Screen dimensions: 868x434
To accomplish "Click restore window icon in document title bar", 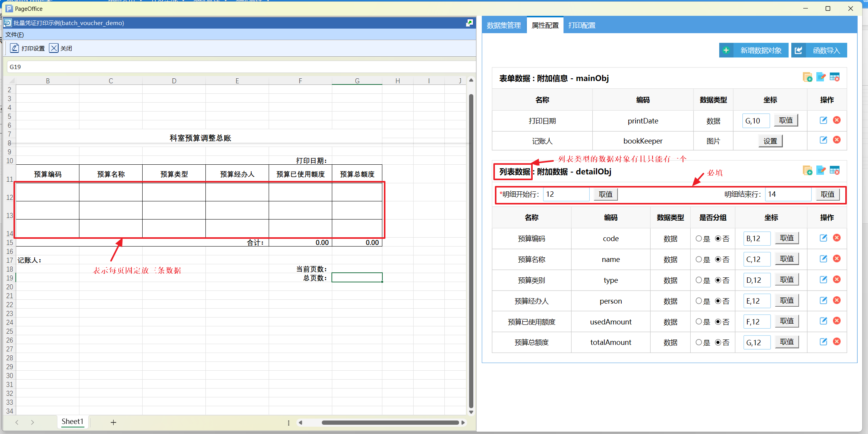I will coord(469,23).
